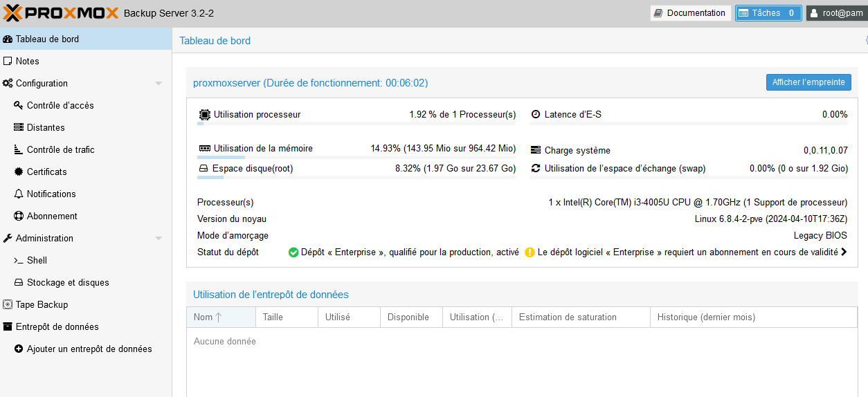The width and height of the screenshot is (868, 397).
Task: Click the support icon beside Abonnement
Action: coord(19,216)
